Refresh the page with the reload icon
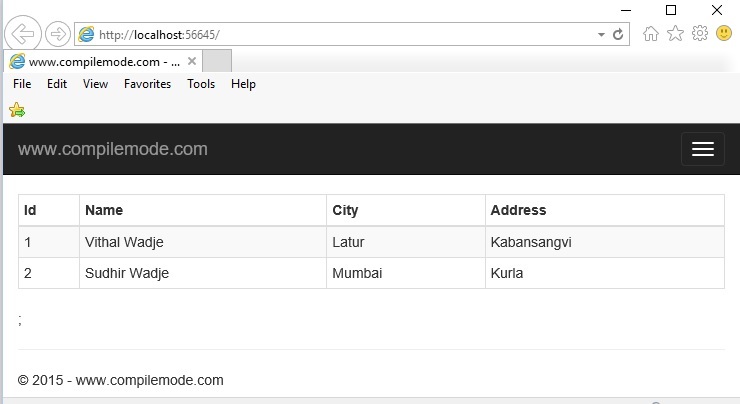Image resolution: width=740 pixels, height=404 pixels. [x=619, y=34]
